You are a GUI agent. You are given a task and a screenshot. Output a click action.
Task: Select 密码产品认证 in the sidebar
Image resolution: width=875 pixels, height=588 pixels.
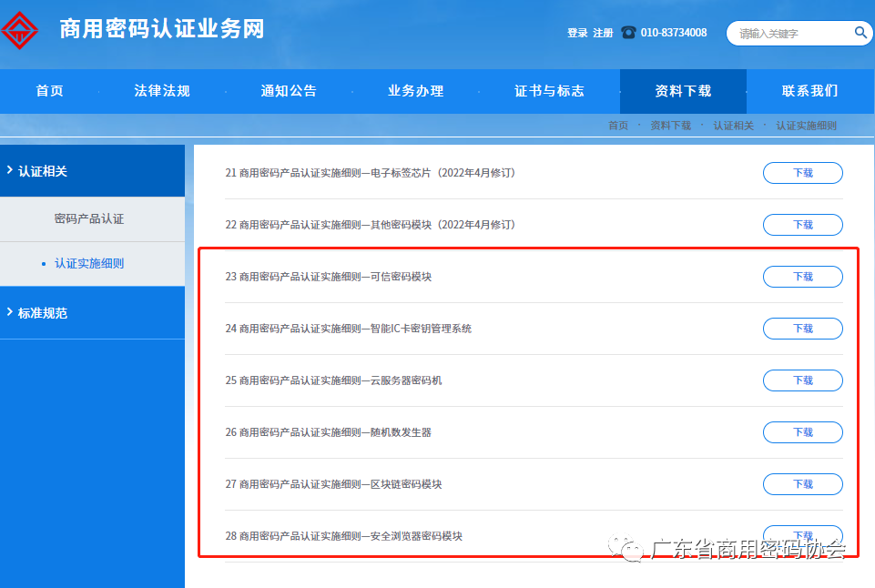tap(89, 219)
